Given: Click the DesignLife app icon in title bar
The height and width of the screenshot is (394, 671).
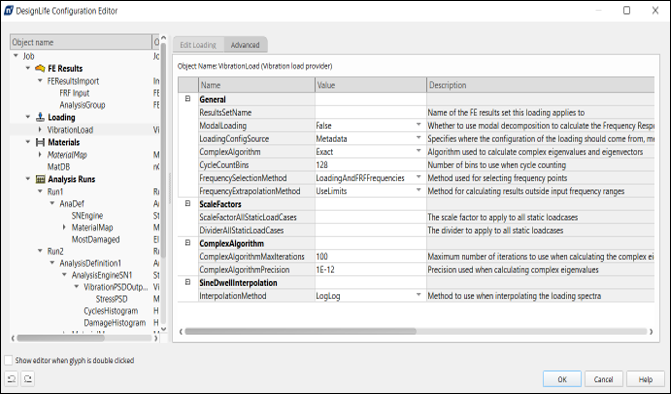Looking at the screenshot, I should (8, 11).
